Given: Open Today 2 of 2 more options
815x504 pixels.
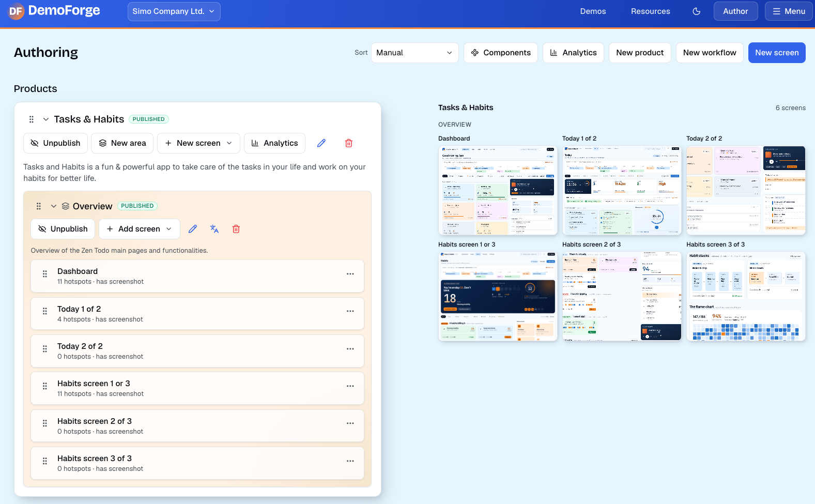Looking at the screenshot, I should [x=350, y=349].
